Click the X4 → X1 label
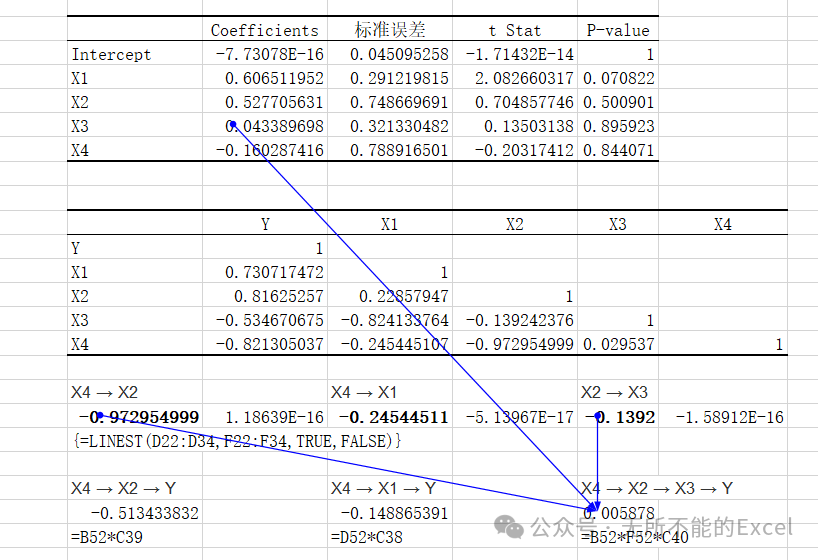 pos(364,392)
